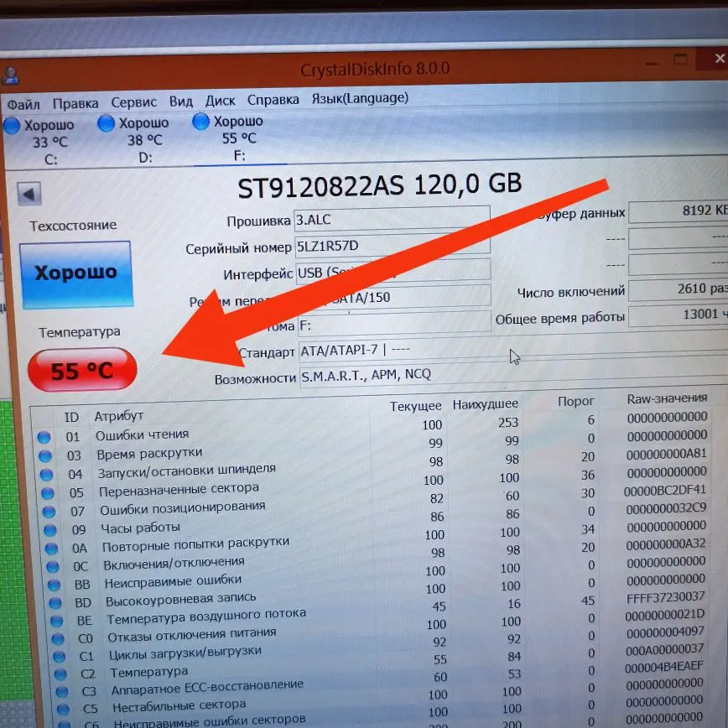
Task: Click raw value 000004B4EAEF
Action: point(664,667)
